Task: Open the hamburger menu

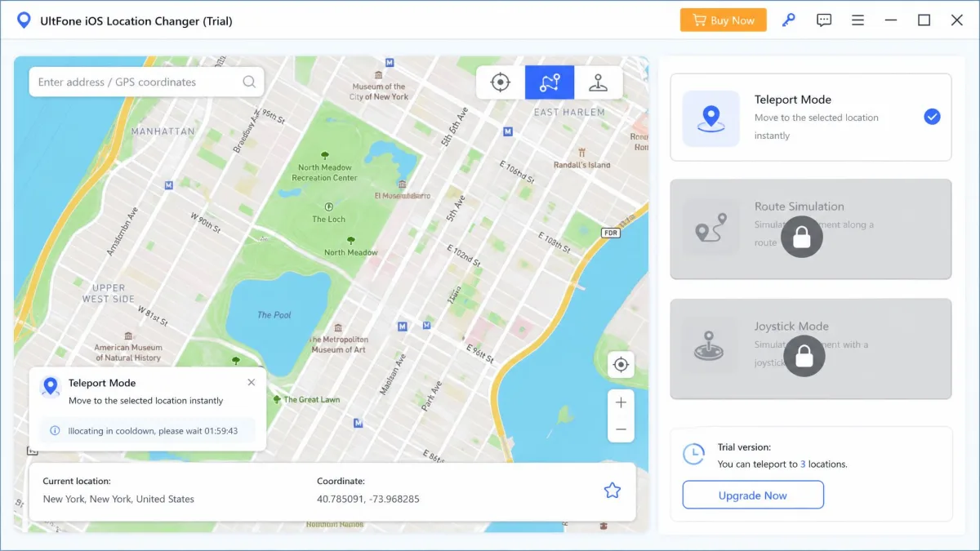Action: coord(857,20)
